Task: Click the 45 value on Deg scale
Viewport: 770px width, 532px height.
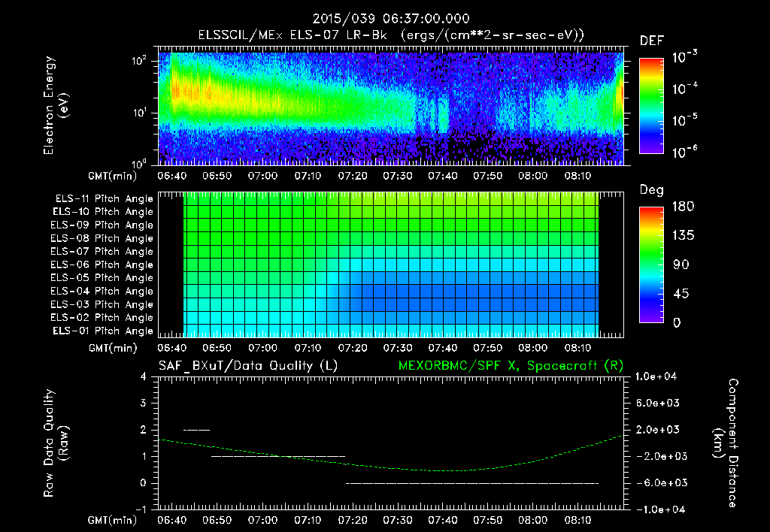Action: (x=681, y=294)
